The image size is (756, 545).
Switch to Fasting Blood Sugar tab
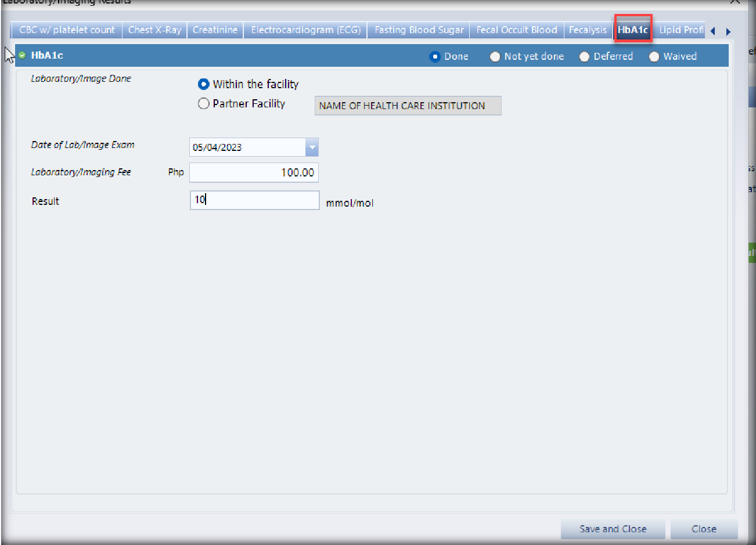click(x=419, y=30)
